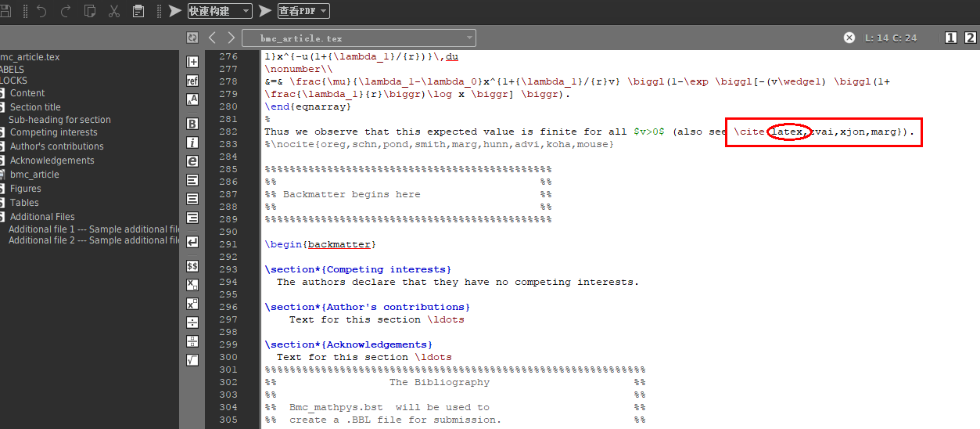
Task: Place cursor on \begin{backmatter} line
Action: point(321,244)
